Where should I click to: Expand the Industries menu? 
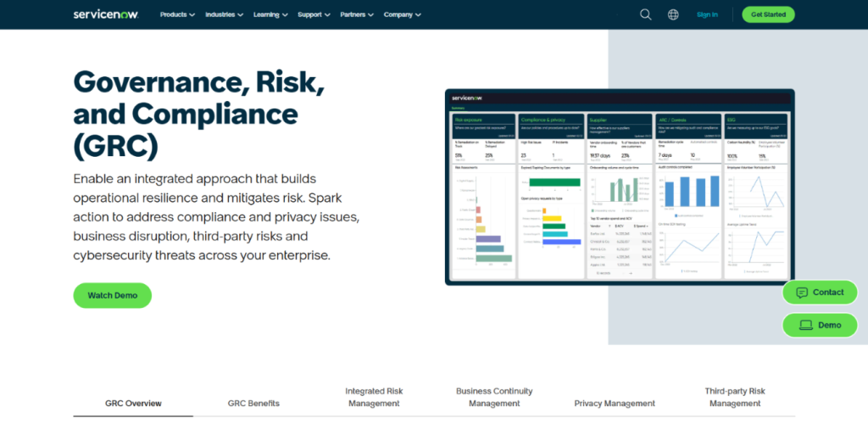point(224,15)
